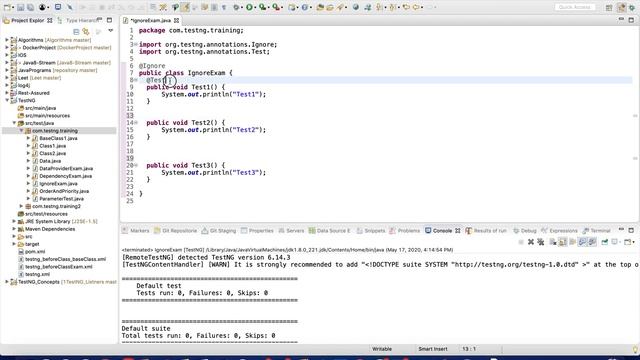Open the Open Console dropdown arrow

click(x=634, y=242)
